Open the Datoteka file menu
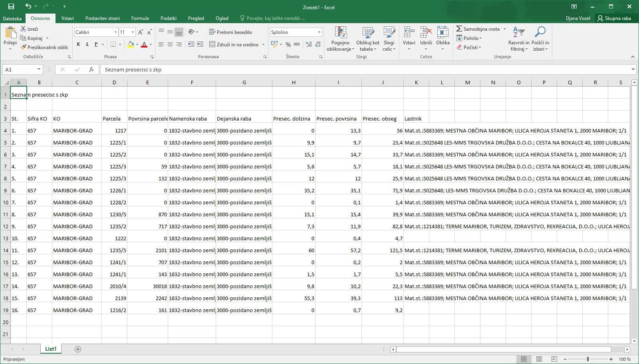Viewport: 639px width, 364px height. 12,18
